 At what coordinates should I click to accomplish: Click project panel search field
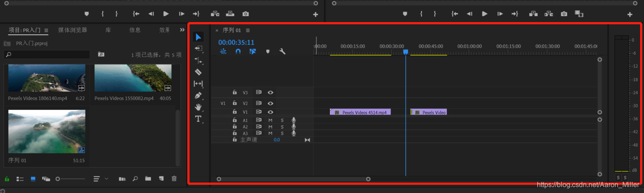(x=47, y=55)
